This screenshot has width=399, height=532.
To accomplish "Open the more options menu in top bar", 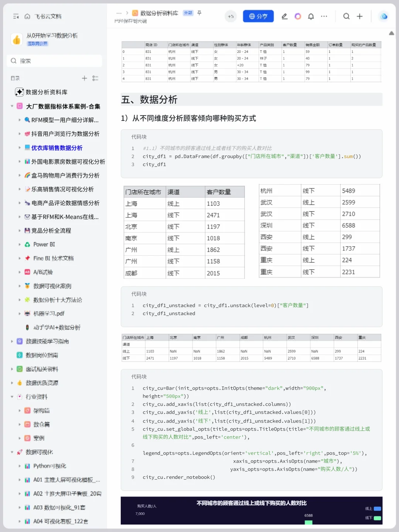I will 324,16.
